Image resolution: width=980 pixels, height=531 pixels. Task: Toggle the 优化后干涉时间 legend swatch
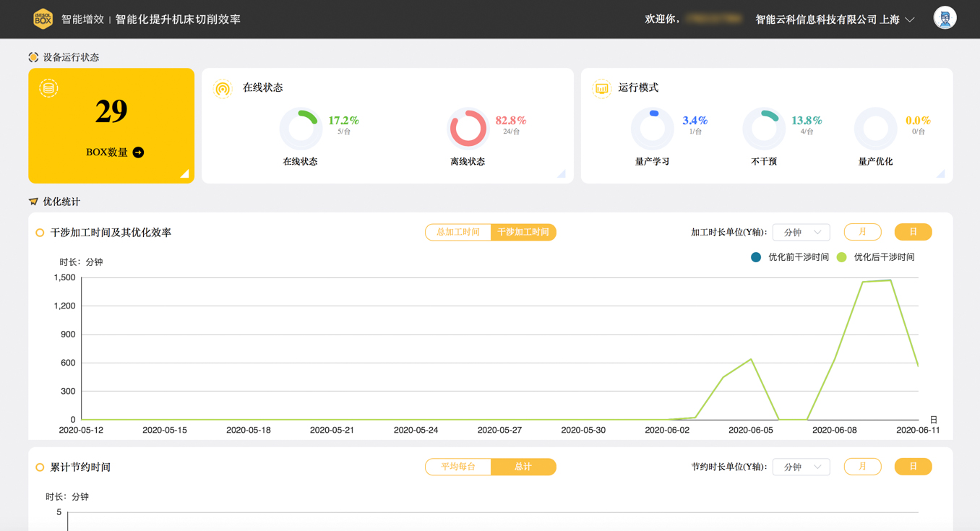[x=841, y=257]
